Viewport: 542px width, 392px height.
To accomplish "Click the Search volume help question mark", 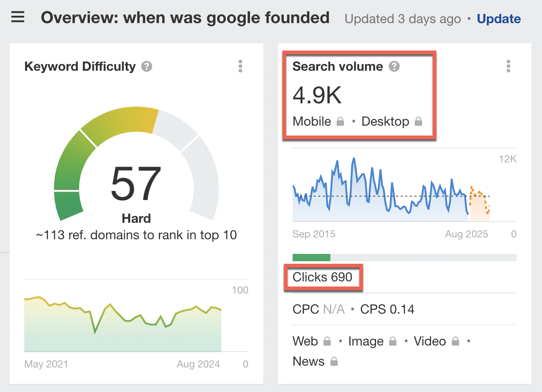I will pos(394,66).
